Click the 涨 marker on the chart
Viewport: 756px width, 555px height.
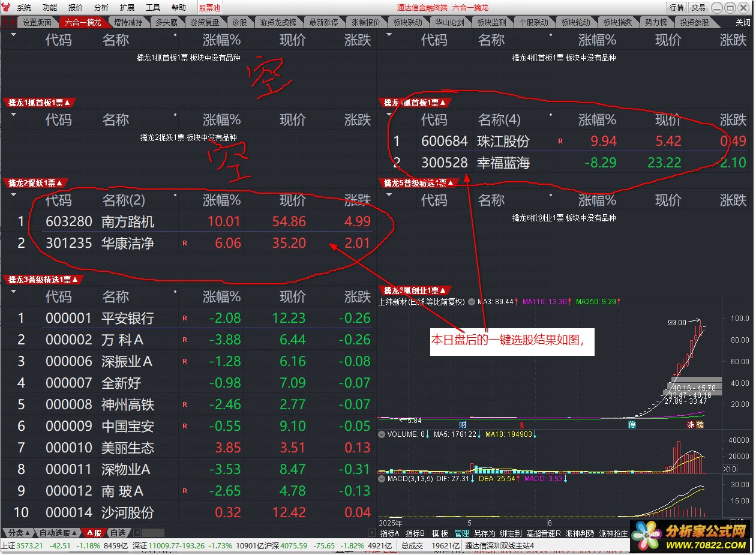[x=691, y=424]
